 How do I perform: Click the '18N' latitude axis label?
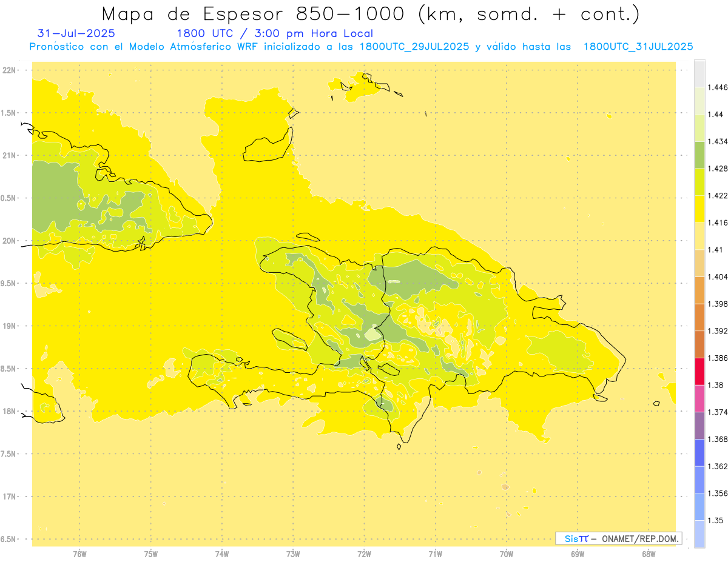tap(10, 411)
